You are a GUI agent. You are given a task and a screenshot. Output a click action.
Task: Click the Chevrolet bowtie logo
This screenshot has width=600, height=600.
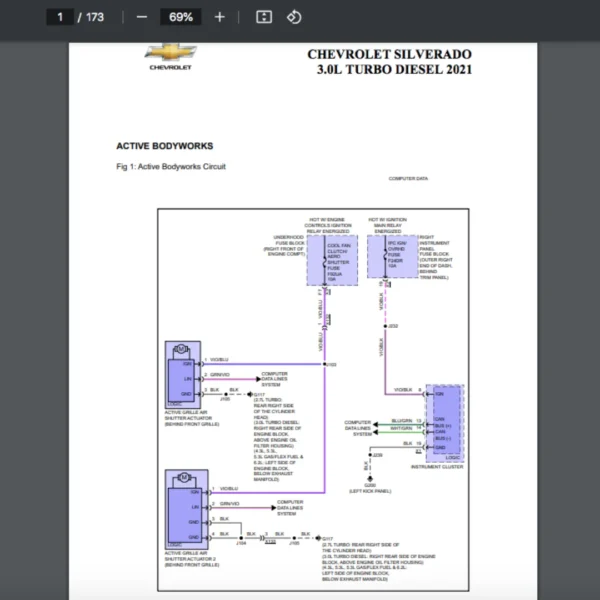click(x=171, y=53)
